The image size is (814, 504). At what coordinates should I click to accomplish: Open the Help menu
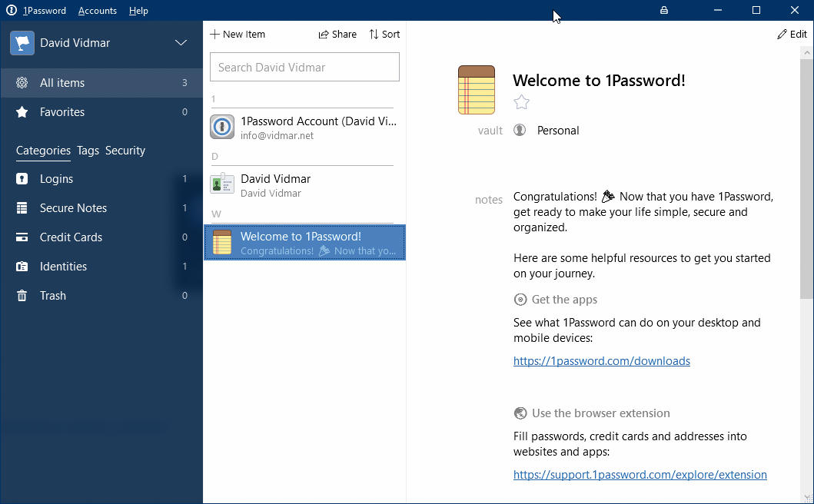[x=138, y=11]
